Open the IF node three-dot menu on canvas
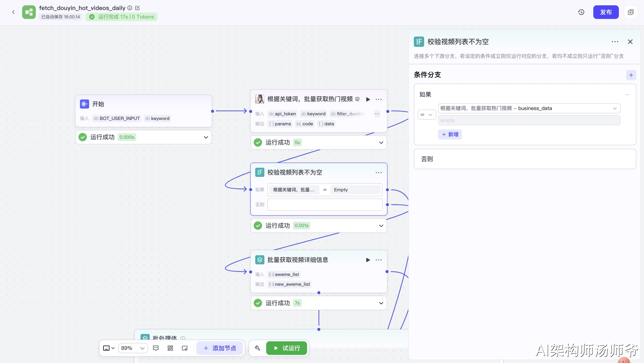 (379, 173)
